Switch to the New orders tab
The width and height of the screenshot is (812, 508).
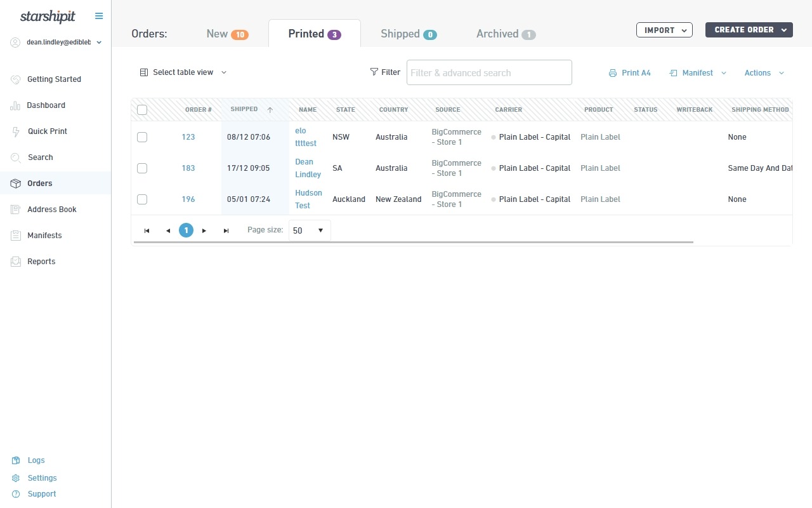227,34
